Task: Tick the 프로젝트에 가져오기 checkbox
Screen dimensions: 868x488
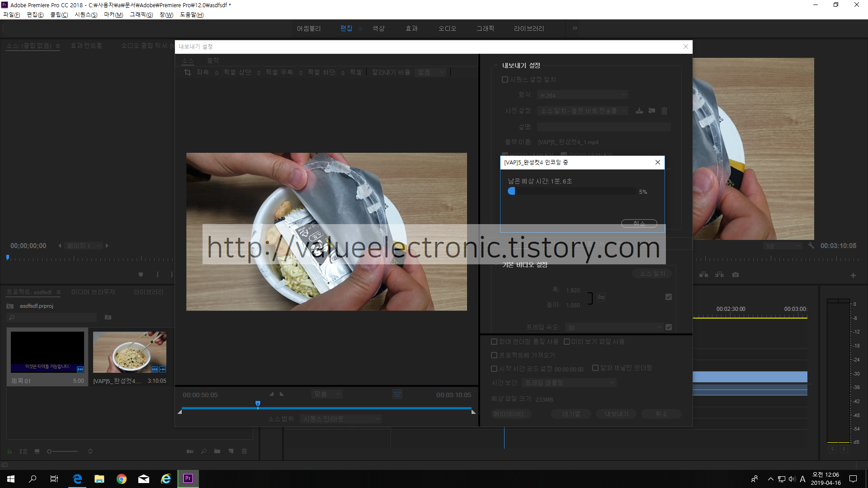Action: [x=494, y=355]
